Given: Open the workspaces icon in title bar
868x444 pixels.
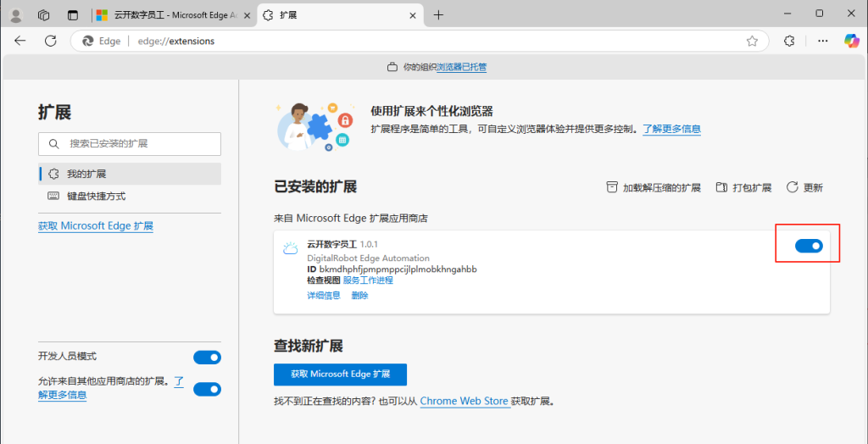Looking at the screenshot, I should click(44, 15).
